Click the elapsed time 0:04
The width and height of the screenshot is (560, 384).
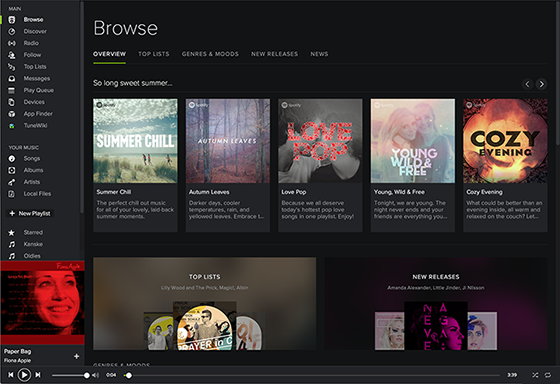111,375
